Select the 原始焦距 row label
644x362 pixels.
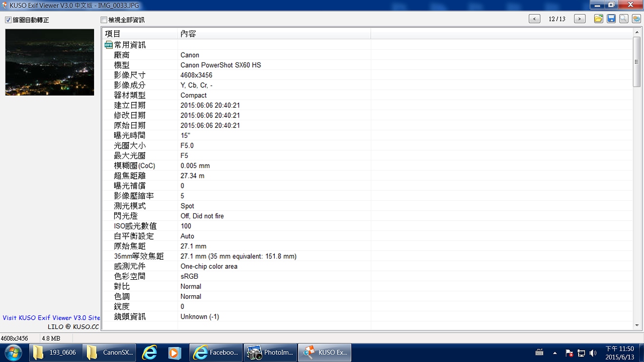tap(130, 247)
